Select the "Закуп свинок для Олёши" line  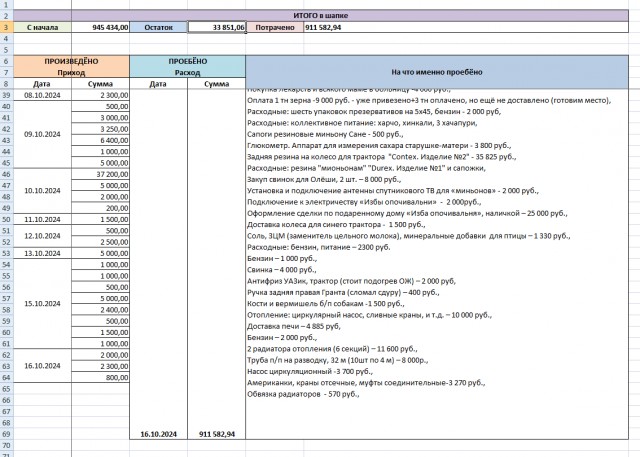click(x=324, y=180)
